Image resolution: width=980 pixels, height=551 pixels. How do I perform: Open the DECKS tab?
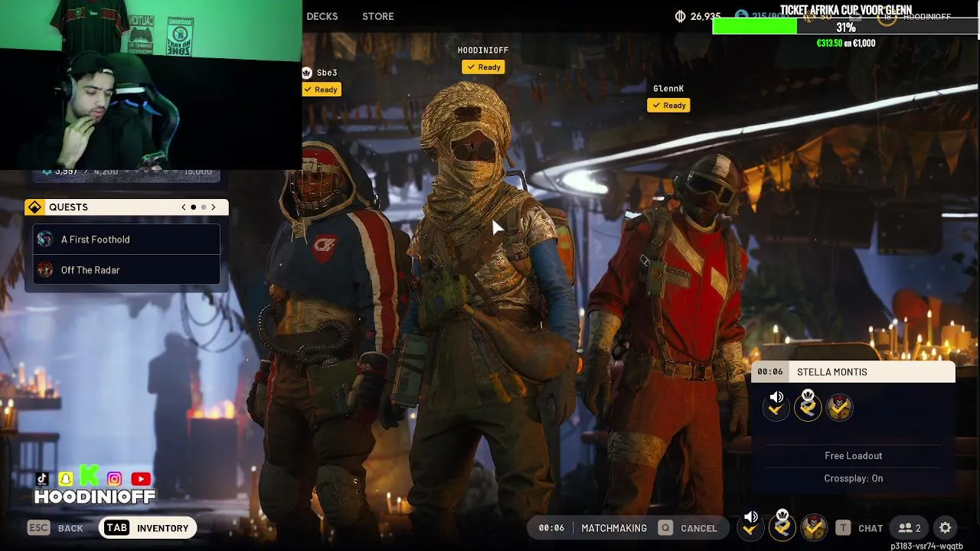coord(322,16)
